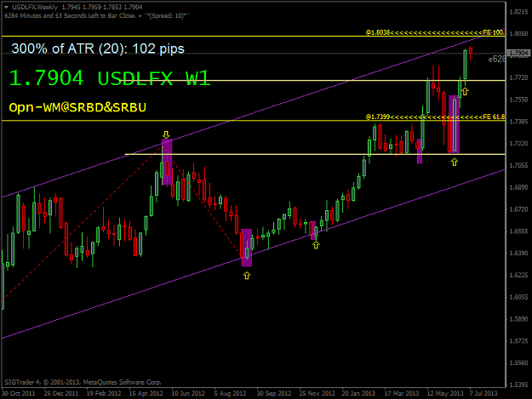The height and width of the screenshot is (399, 532).
Task: Click the 1.5560 price axis label
Action: click(518, 362)
